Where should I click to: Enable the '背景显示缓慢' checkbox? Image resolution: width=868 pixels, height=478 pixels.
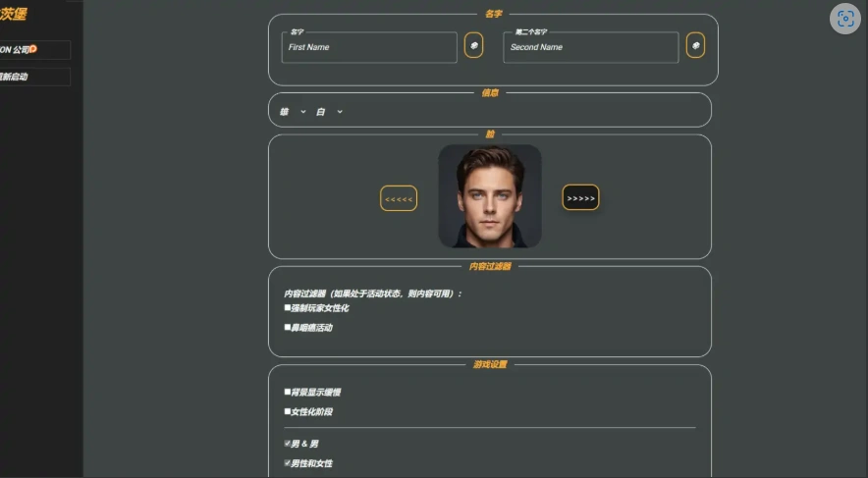(x=288, y=393)
